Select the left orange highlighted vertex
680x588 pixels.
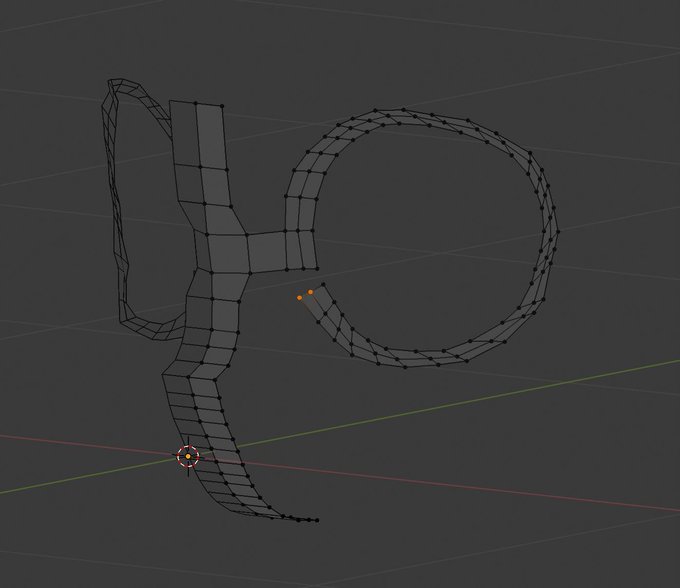tap(299, 298)
